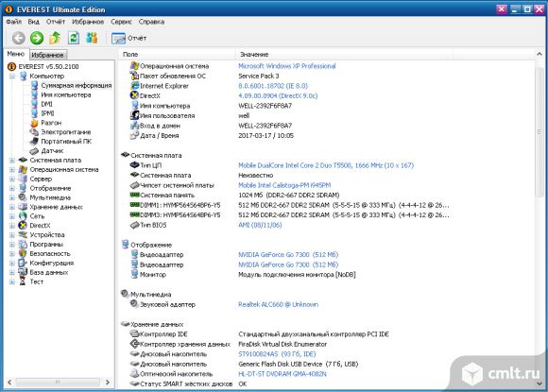This screenshot has height=392, width=548.
Task: Select the DIMM3 memory module row
Action: pos(290,215)
